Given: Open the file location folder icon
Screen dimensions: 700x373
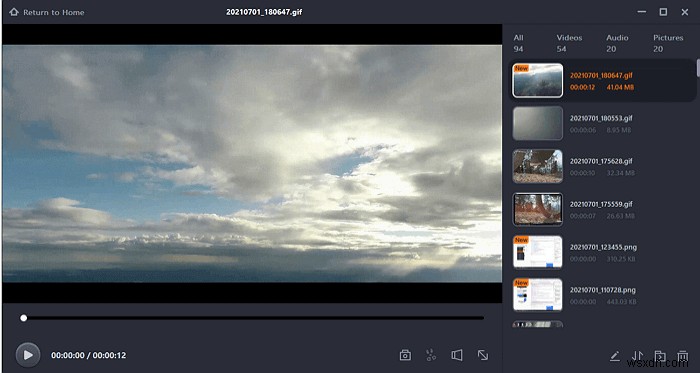Looking at the screenshot, I should [x=660, y=356].
